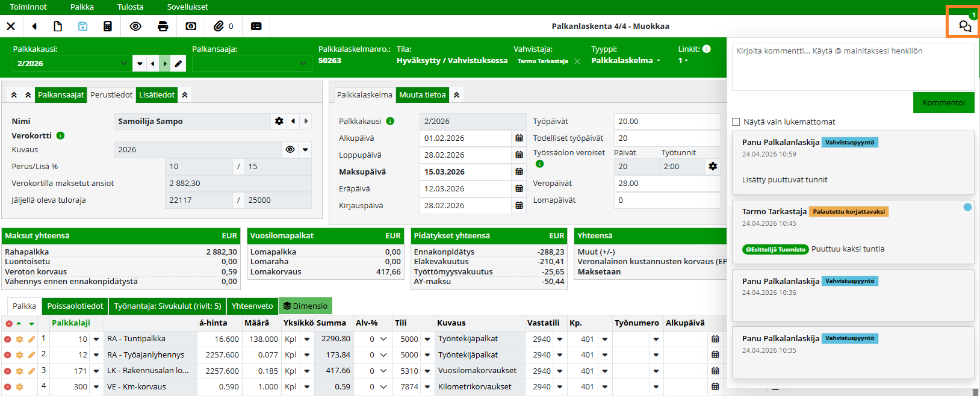The image size is (980, 396).
Task: Click the blue save disk icon
Action: [x=83, y=26]
